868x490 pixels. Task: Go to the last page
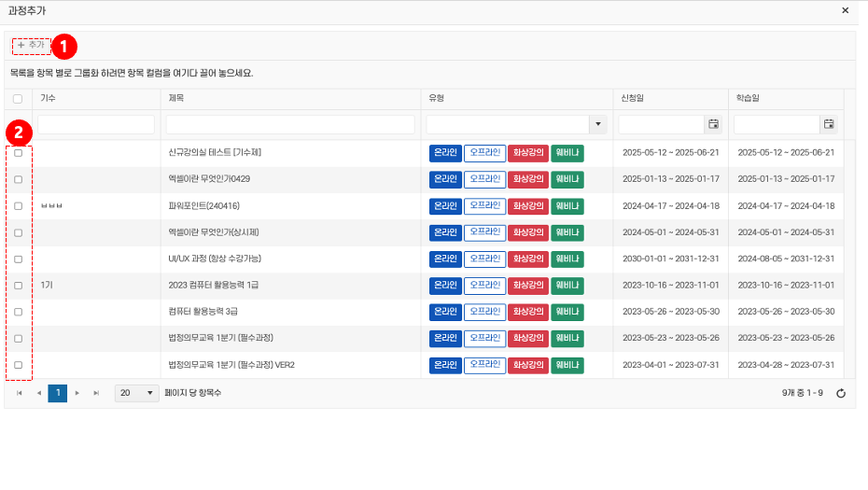pyautogui.click(x=96, y=393)
